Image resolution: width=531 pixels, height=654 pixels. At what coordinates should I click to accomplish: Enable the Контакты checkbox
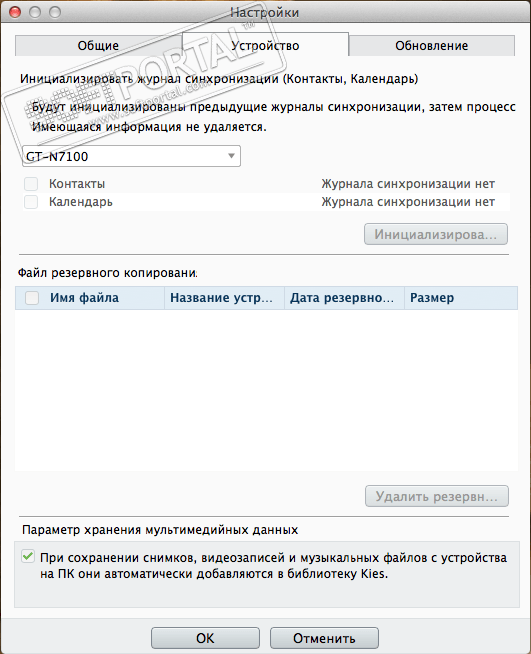click(x=31, y=184)
